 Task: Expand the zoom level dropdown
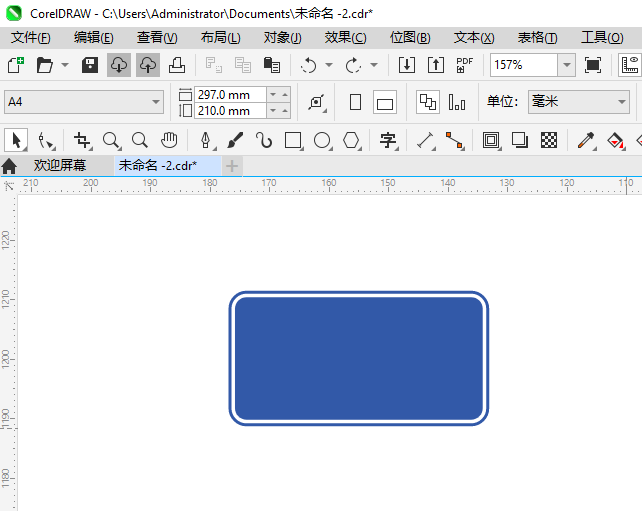567,65
